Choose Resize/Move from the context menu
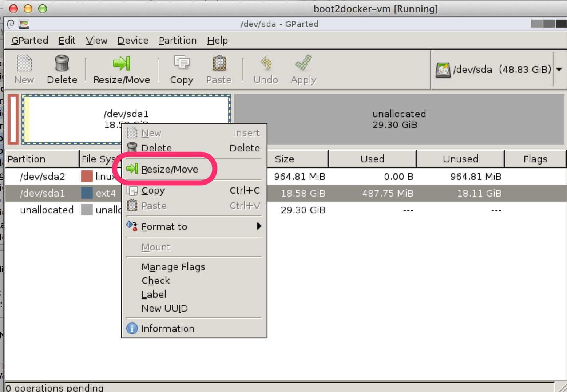567x392 pixels. click(x=170, y=169)
